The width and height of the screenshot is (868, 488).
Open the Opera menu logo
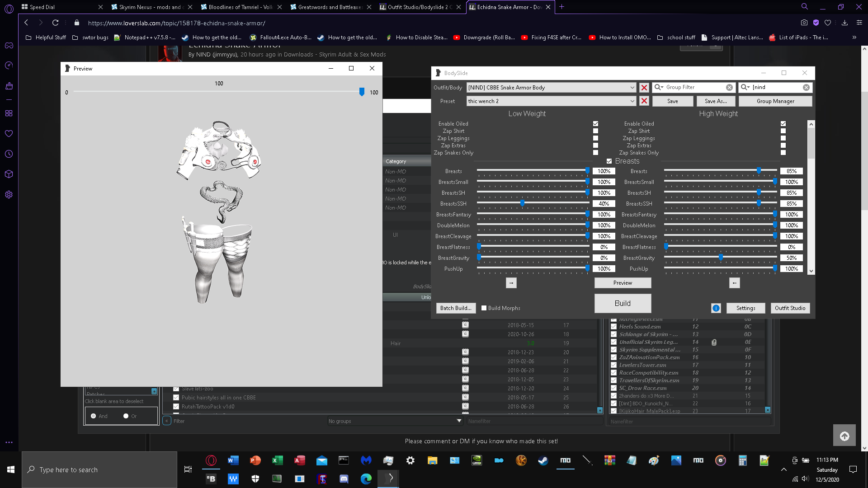[9, 9]
